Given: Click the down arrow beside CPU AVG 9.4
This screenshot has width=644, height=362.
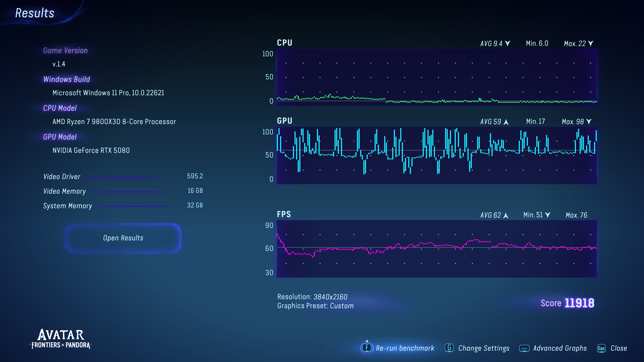Looking at the screenshot, I should tap(507, 43).
